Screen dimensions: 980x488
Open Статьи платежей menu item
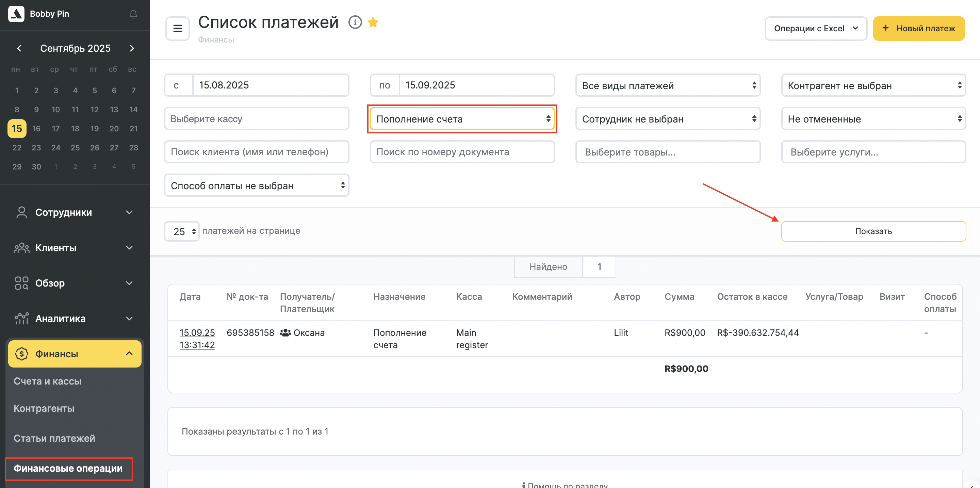tap(54, 438)
